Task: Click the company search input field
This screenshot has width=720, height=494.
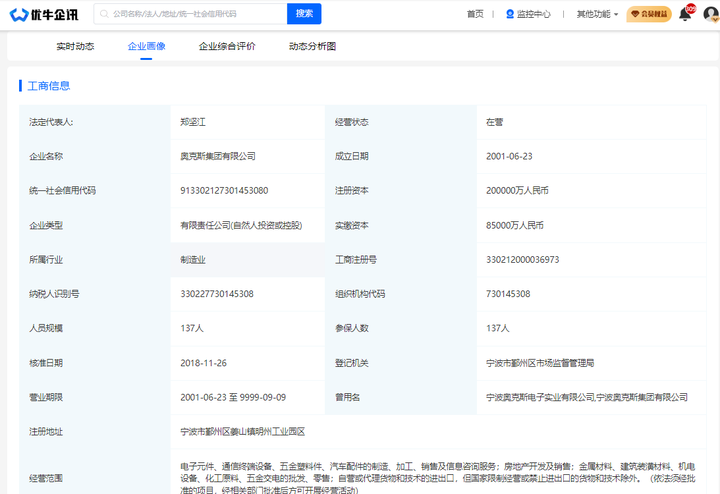Action: tap(191, 14)
